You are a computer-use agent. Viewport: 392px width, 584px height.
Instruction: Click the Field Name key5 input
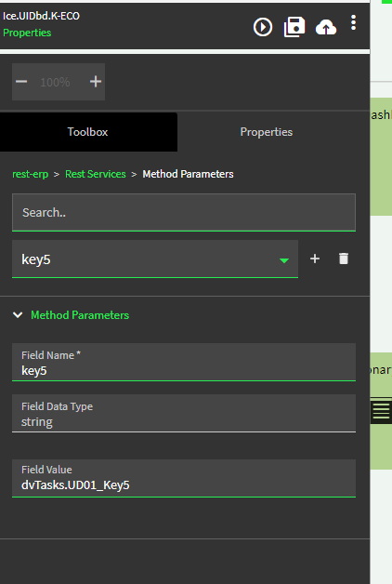tap(184, 363)
